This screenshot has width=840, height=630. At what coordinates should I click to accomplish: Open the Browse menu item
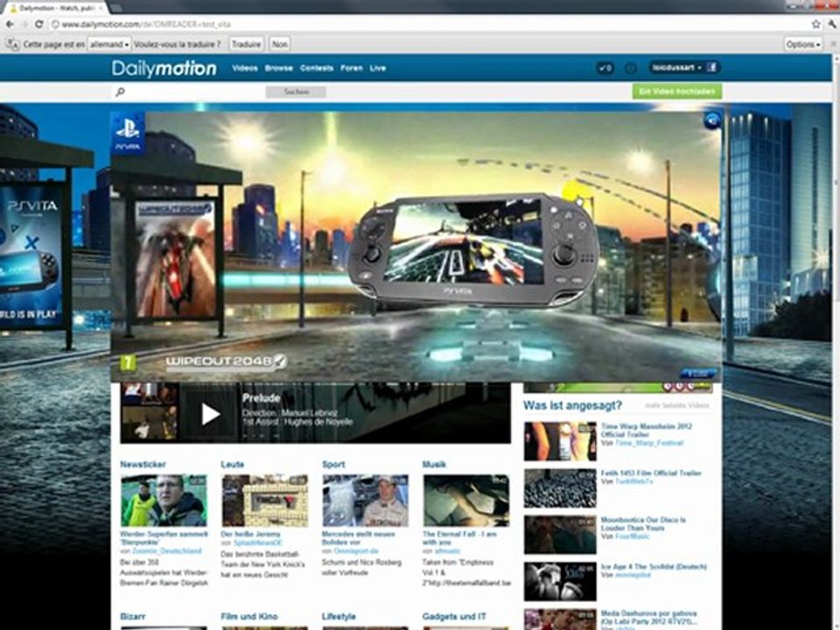point(278,68)
